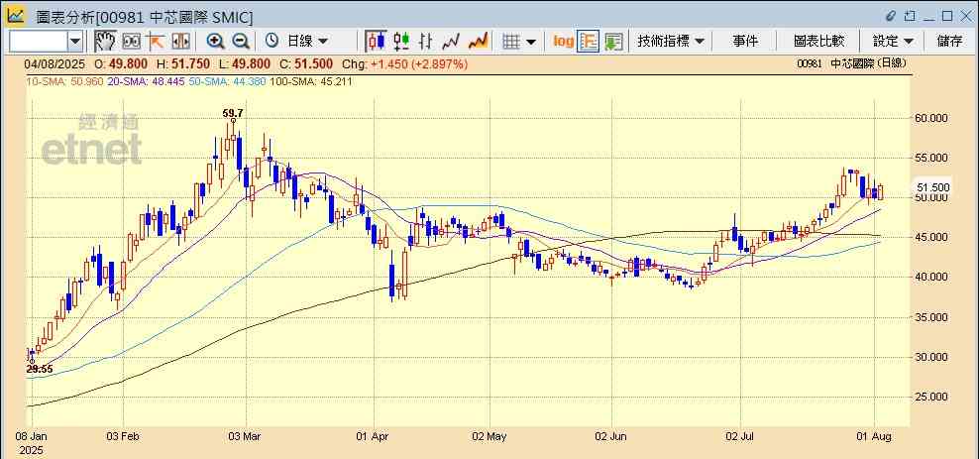The image size is (980, 459).
Task: Switch to area chart type
Action: click(x=479, y=42)
